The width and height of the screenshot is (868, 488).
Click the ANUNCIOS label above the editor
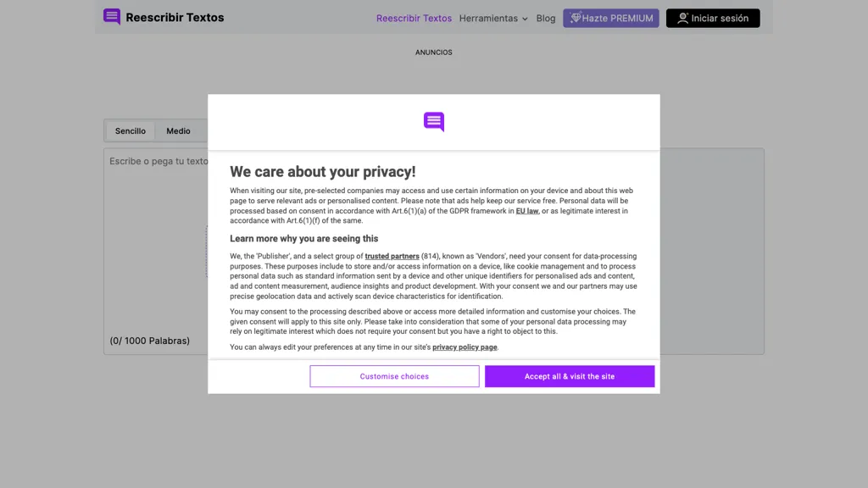pyautogui.click(x=433, y=52)
